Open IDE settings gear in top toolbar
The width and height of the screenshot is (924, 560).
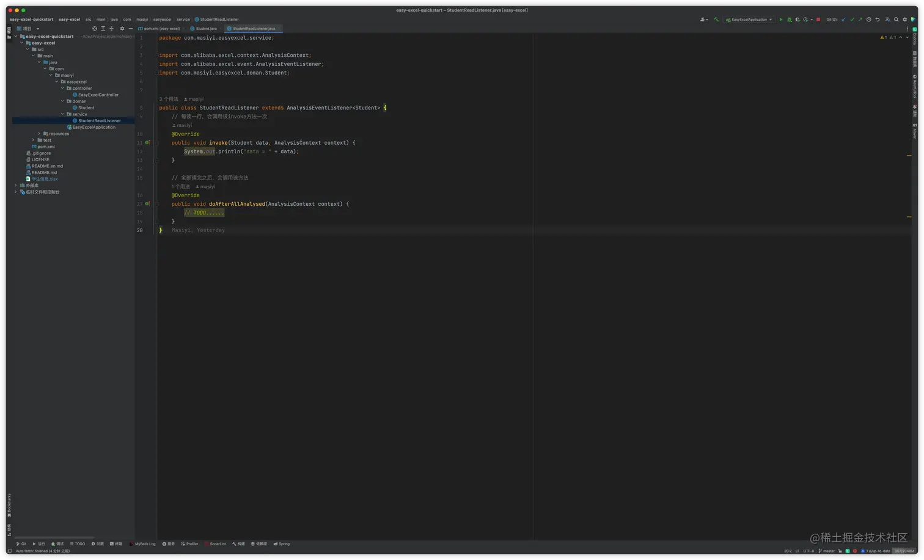coord(905,20)
